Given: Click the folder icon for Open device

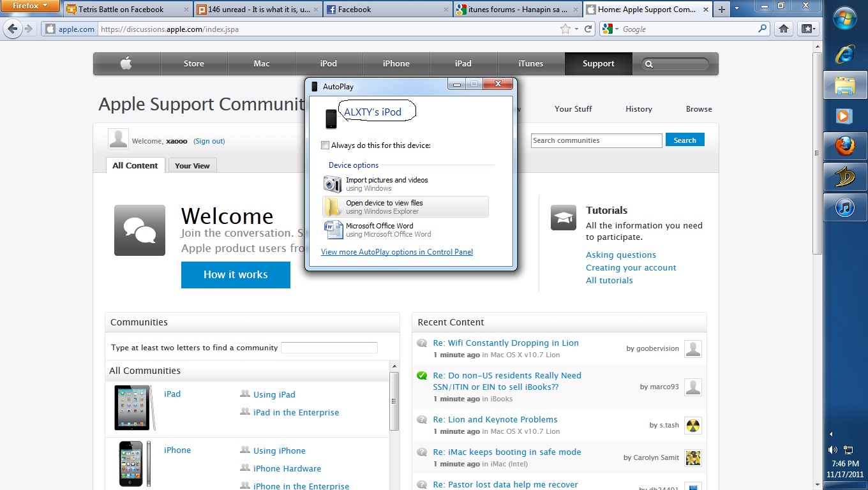Looking at the screenshot, I should pos(333,207).
